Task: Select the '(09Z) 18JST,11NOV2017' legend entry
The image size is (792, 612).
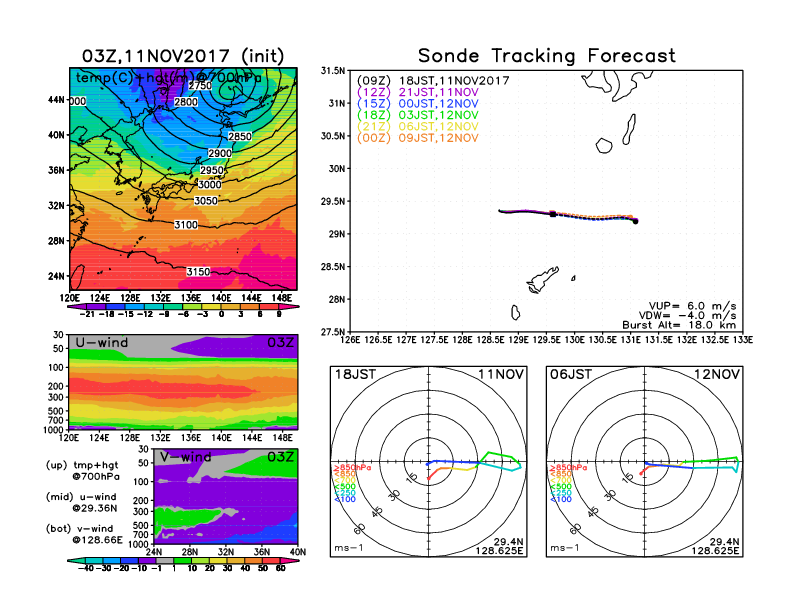Action: (433, 81)
